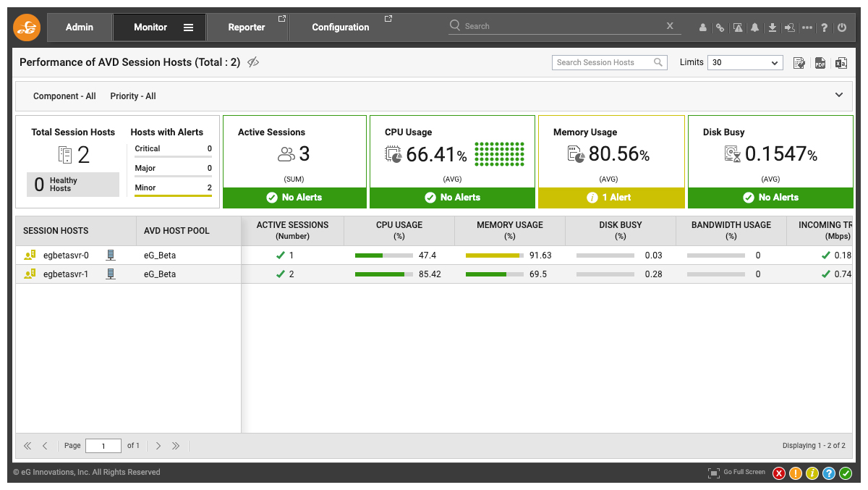
Task: Open the egbetasvr-1 session host
Action: point(66,274)
